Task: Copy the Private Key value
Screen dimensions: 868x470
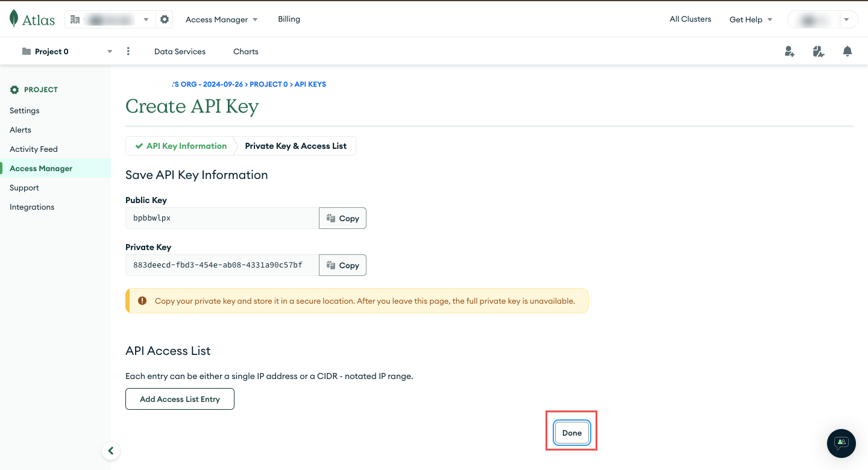Action: pos(342,265)
